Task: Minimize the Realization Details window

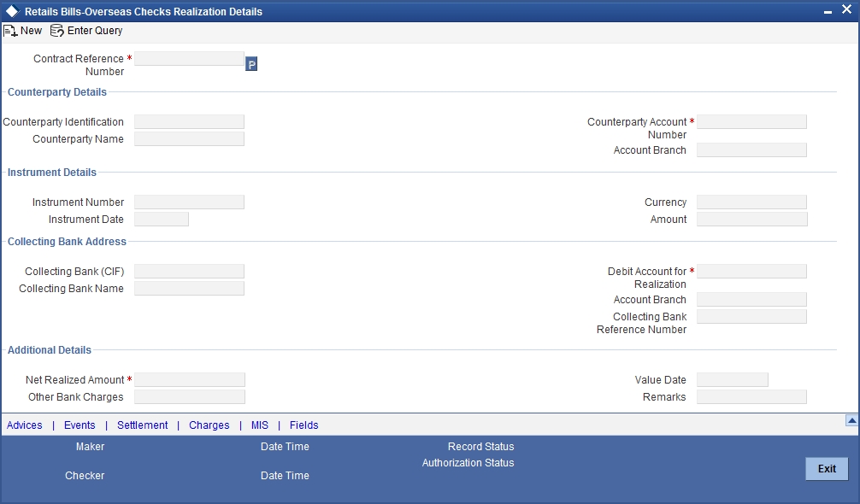Action: 828,11
